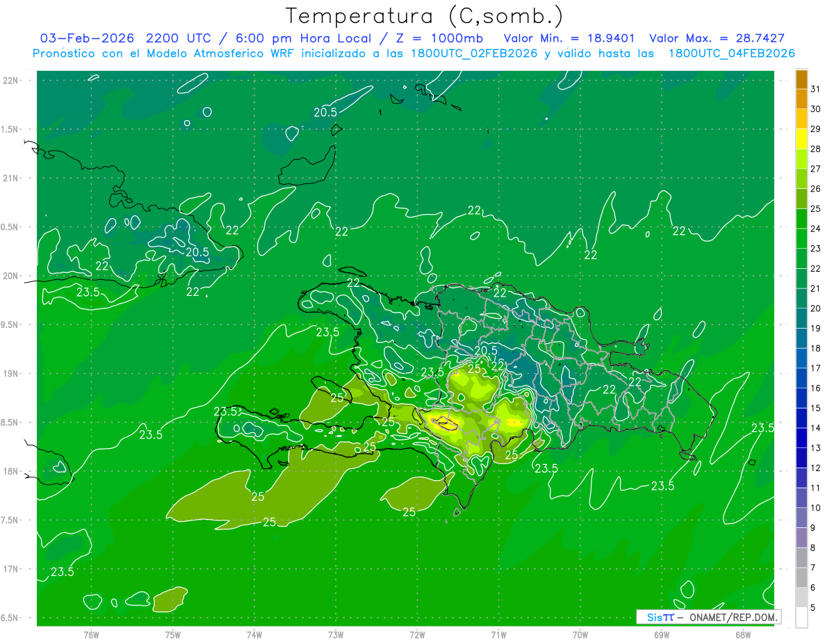
Task: Click the '18' label on the color legend
Action: 815,348
